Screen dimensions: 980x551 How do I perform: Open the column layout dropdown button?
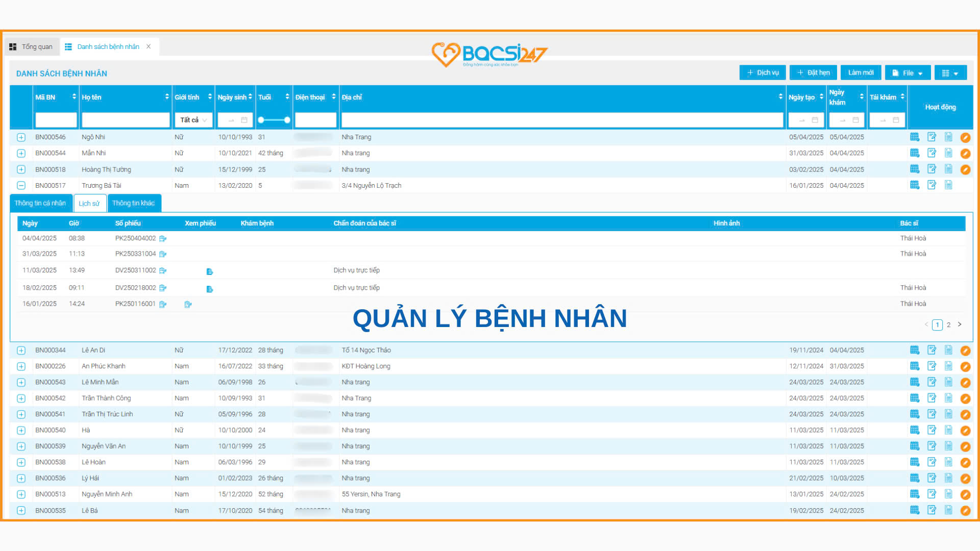tap(950, 73)
